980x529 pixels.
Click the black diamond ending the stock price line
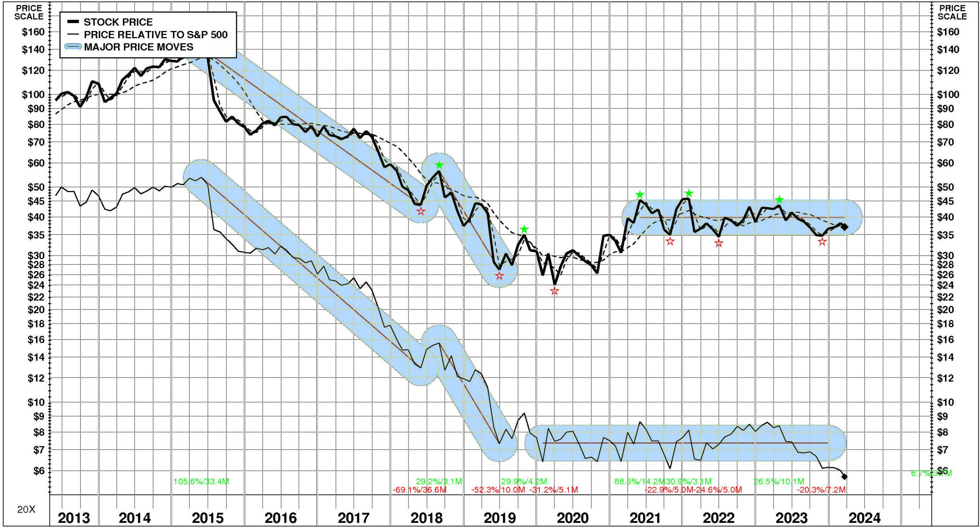tap(844, 227)
